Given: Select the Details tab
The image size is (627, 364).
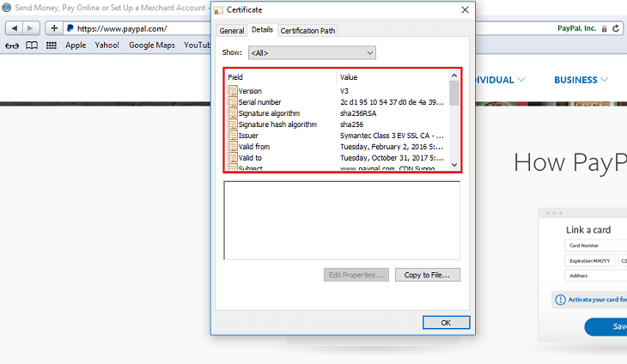Looking at the screenshot, I should click(262, 29).
